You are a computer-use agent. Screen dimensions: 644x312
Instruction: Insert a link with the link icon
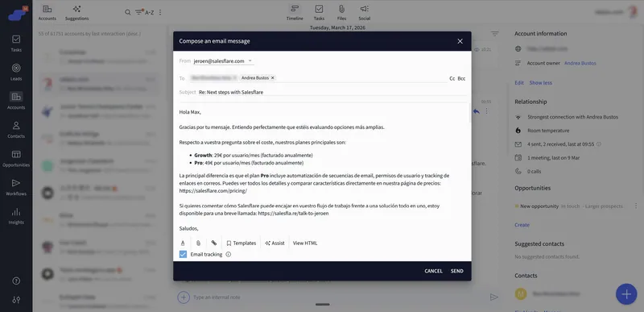(214, 243)
